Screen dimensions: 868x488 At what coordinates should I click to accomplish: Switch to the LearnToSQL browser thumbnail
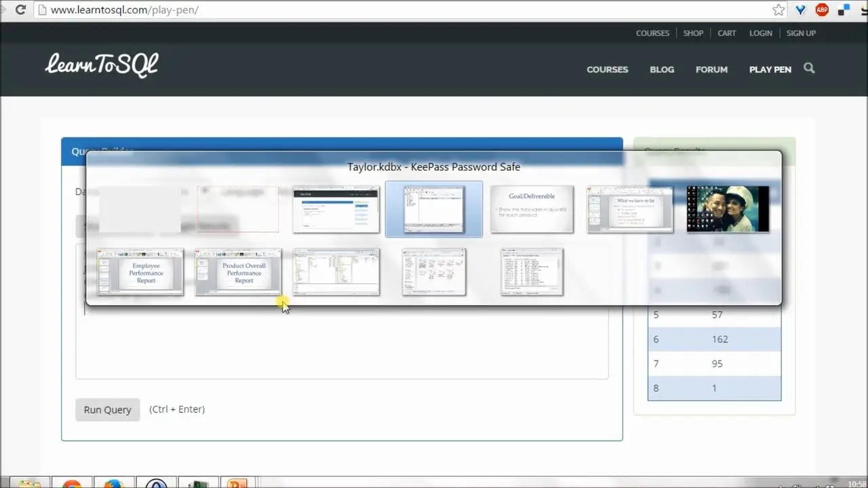pos(336,209)
